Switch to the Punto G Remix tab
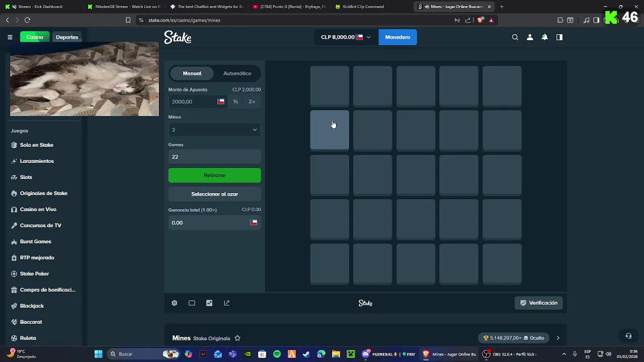 [x=288, y=7]
